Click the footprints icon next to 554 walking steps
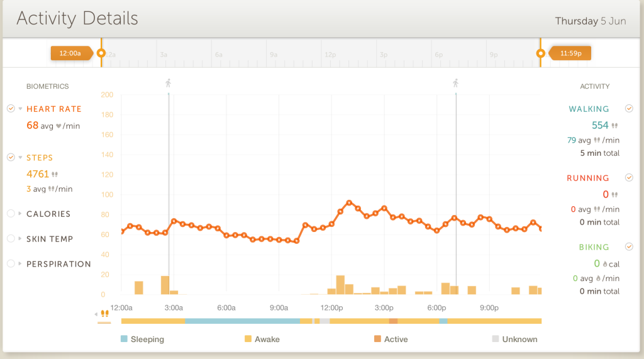The width and height of the screenshot is (644, 359). tap(614, 126)
